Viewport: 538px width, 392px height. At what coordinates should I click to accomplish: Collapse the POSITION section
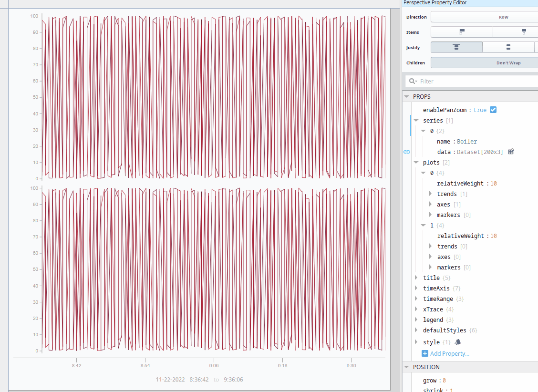[406, 367]
